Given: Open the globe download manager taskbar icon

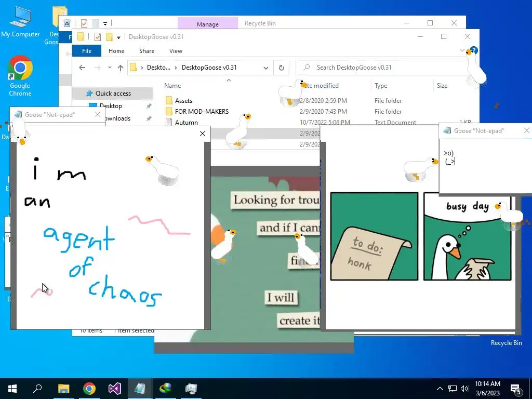Looking at the screenshot, I should tap(166, 389).
